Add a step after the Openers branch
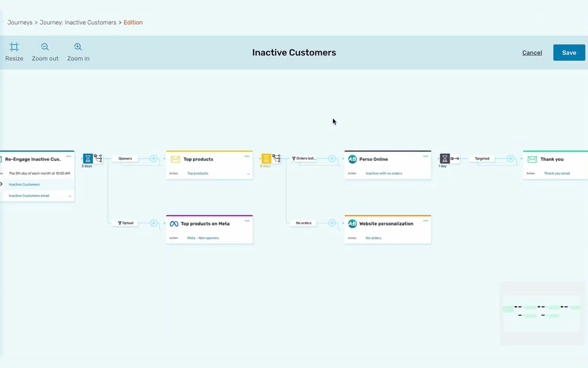The image size is (588, 368). tap(154, 159)
